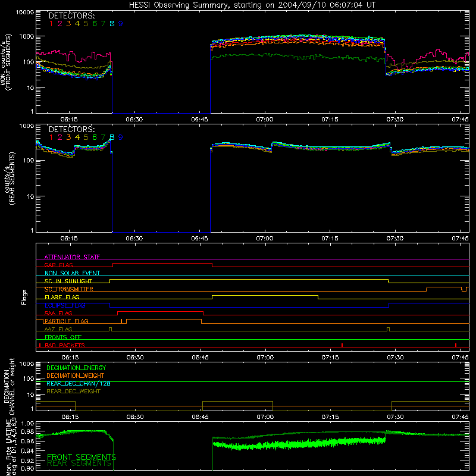Click the FLARE_FLAG label
This screenshot has width=476, height=476.
coord(62,297)
